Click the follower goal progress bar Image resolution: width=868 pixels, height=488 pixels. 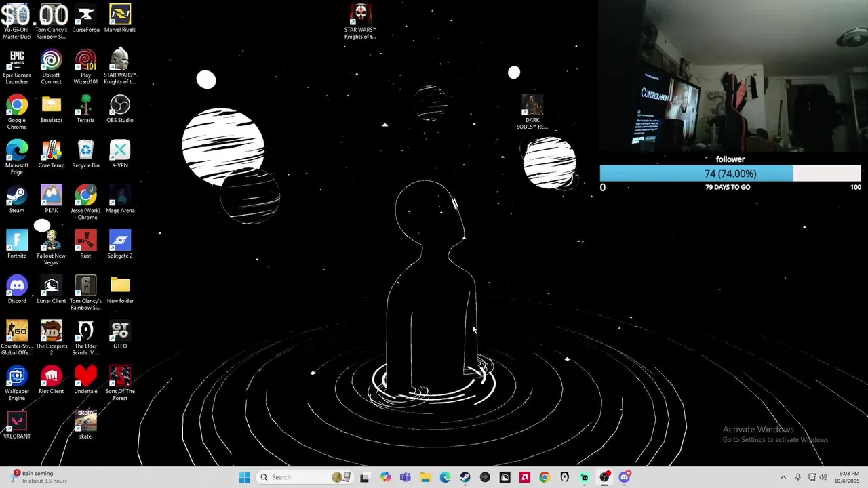tap(730, 174)
